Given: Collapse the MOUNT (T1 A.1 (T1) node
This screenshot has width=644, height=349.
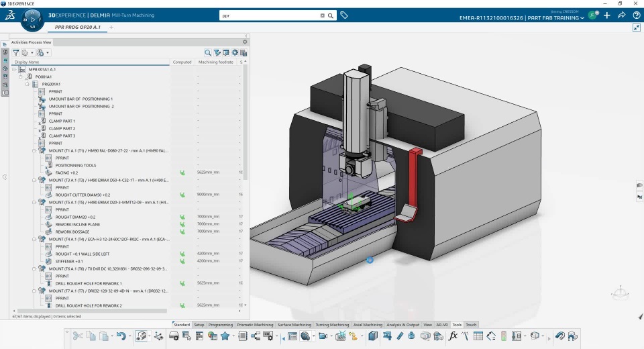Looking at the screenshot, I should (x=34, y=150).
